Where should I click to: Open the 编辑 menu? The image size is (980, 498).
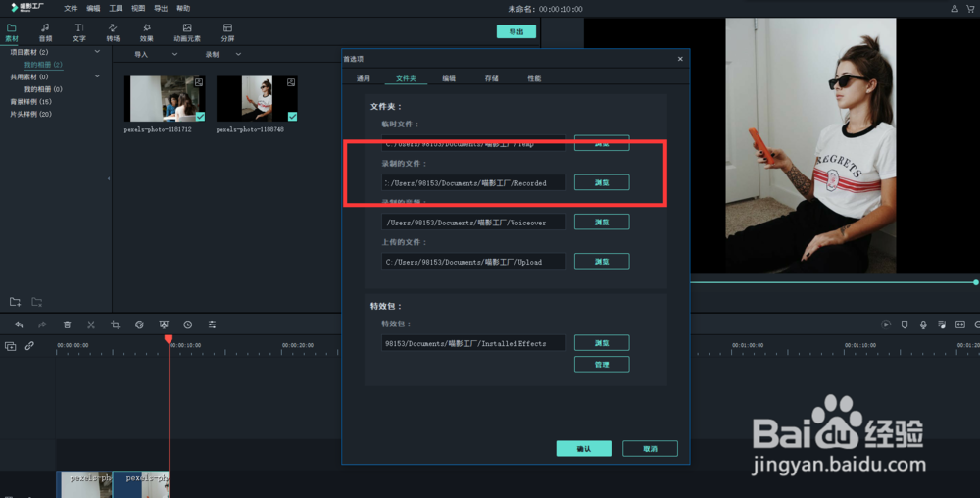[93, 8]
